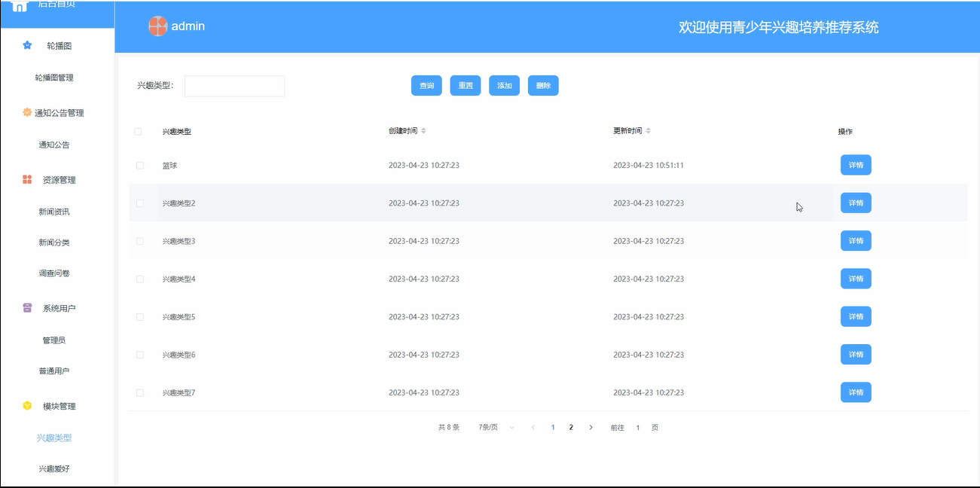This screenshot has width=980, height=488.
Task: Click the 查询 button
Action: [426, 86]
